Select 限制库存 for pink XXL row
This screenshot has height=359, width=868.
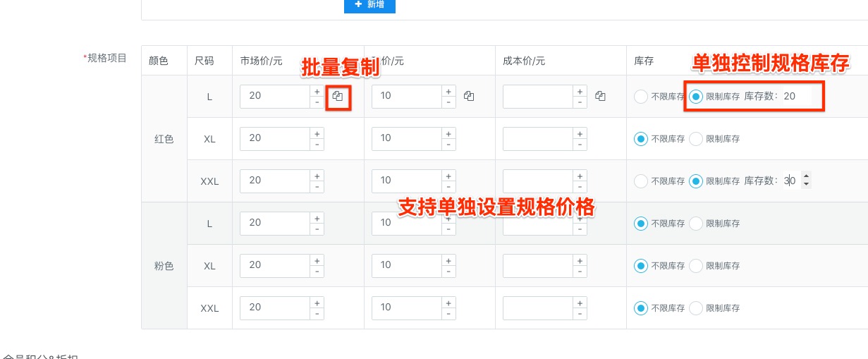(x=696, y=308)
